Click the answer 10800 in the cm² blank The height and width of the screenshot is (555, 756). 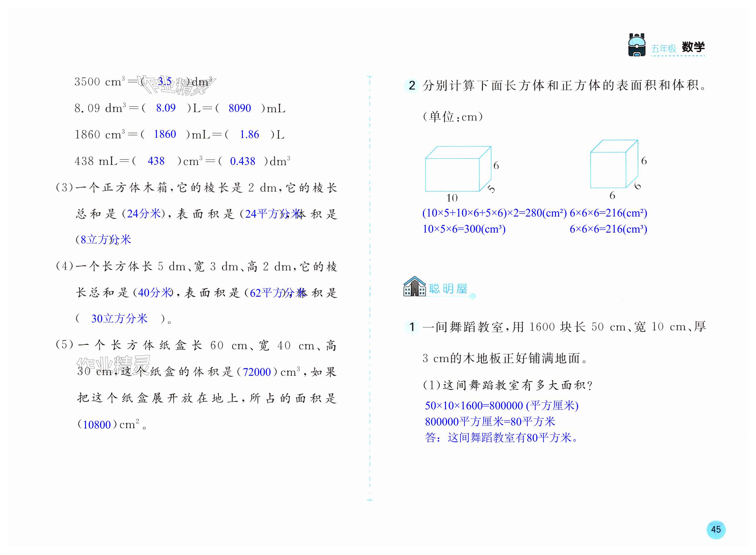[x=97, y=425]
